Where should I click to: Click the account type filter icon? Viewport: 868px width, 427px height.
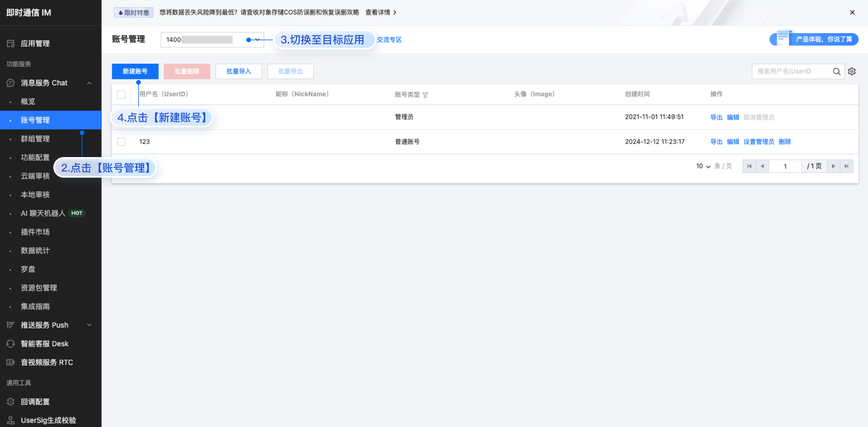coord(425,95)
